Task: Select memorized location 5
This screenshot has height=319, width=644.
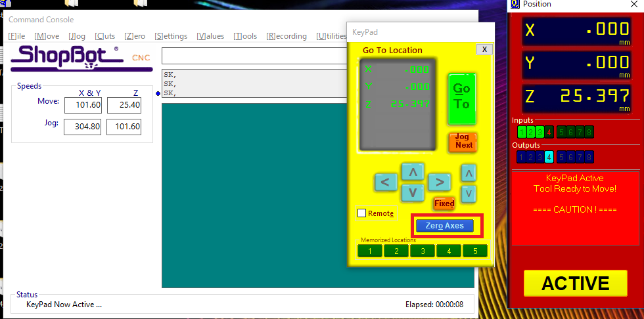Action: click(x=475, y=251)
